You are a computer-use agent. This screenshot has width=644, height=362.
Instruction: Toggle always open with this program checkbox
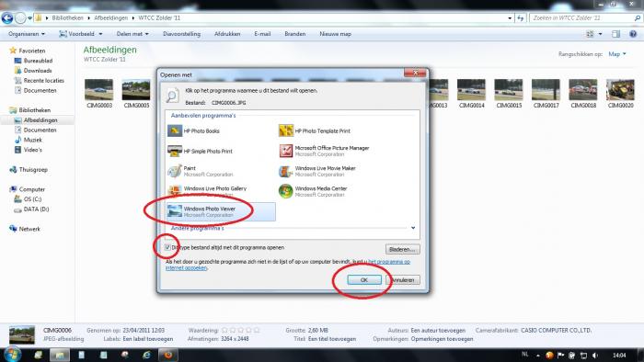click(167, 247)
